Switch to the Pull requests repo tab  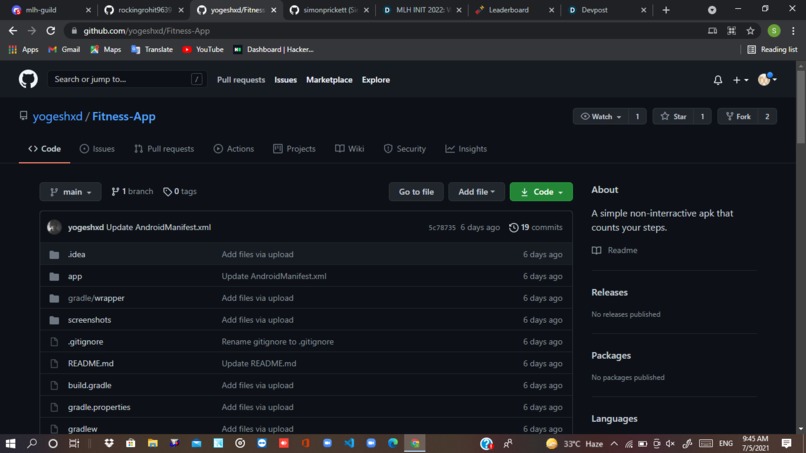click(164, 149)
